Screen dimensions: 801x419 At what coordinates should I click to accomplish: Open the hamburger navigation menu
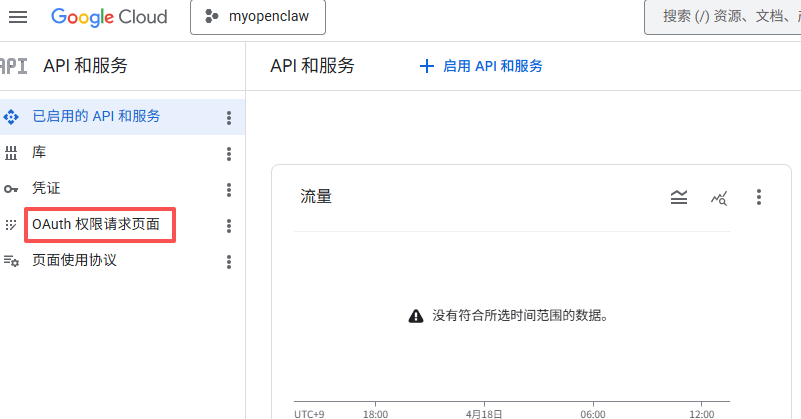coord(18,17)
